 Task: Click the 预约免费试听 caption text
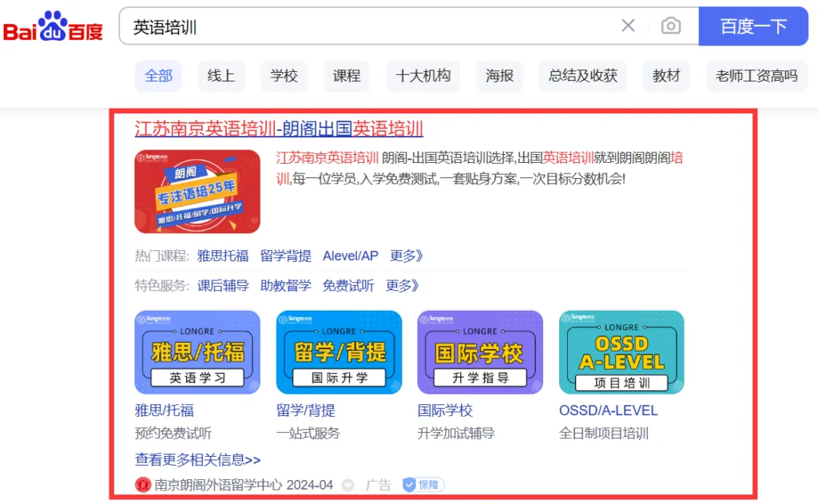tap(173, 433)
